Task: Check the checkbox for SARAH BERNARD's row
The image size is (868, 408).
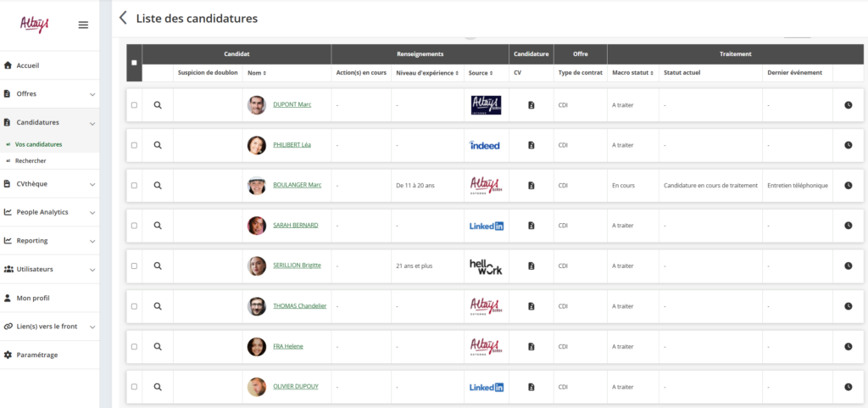Action: pyautogui.click(x=134, y=226)
